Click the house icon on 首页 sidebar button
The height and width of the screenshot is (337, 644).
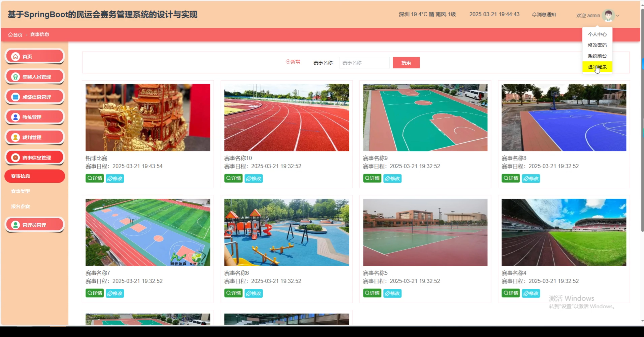click(15, 57)
